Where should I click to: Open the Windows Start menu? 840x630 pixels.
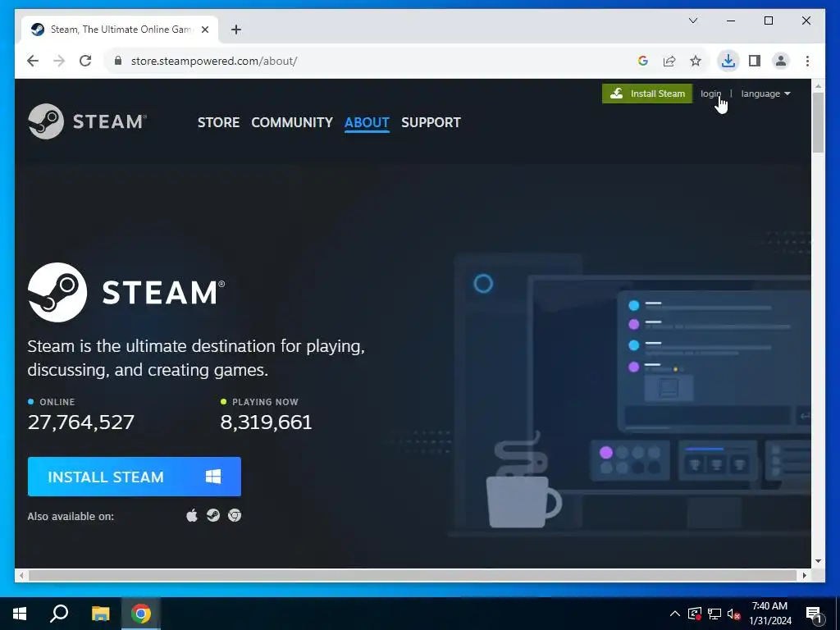pos(20,614)
